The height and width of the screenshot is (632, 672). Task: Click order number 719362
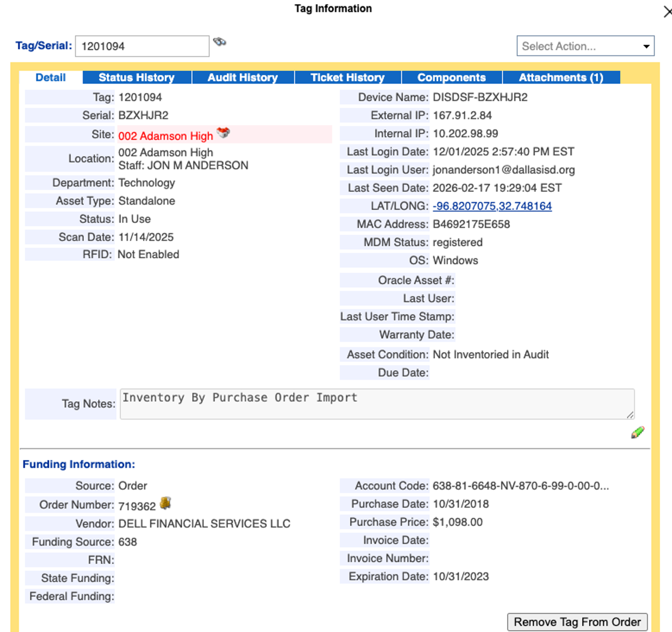click(x=137, y=506)
